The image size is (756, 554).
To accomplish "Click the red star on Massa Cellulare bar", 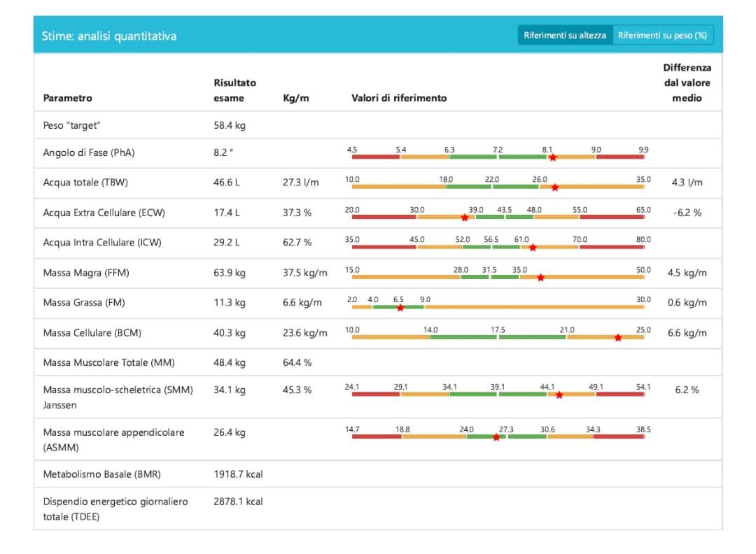I will (x=617, y=337).
